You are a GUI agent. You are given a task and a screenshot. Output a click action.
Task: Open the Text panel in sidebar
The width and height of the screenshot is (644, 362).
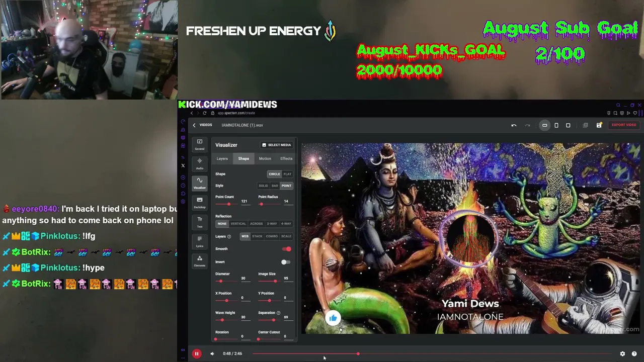click(x=200, y=222)
